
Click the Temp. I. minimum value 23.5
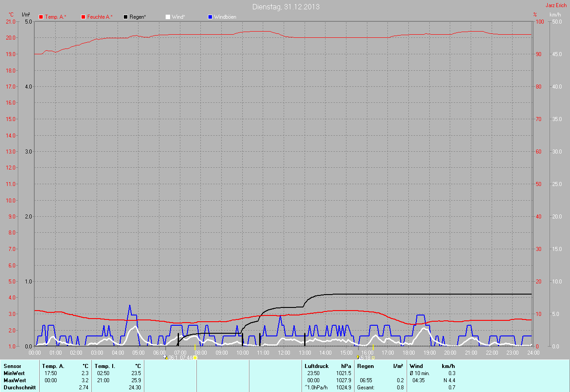136,373
